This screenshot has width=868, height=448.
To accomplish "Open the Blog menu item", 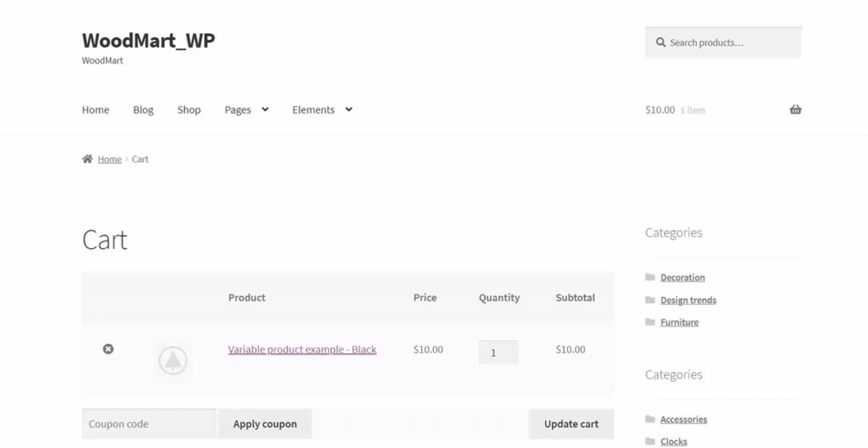I will (x=143, y=110).
